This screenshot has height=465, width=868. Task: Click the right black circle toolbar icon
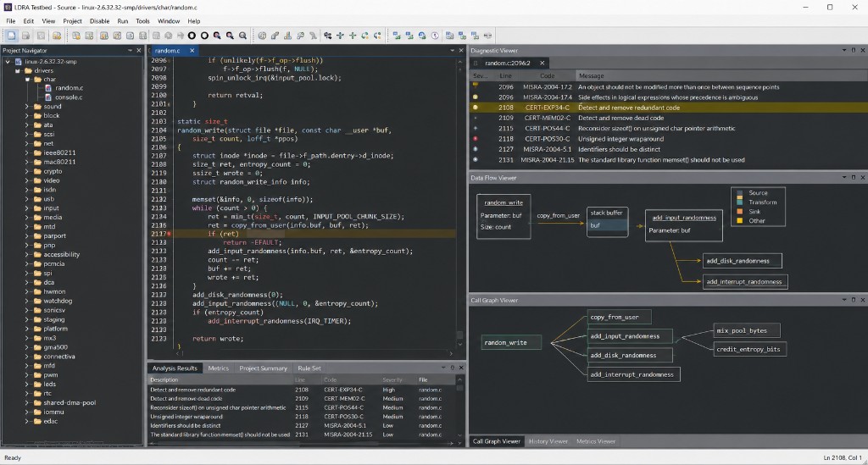click(204, 36)
